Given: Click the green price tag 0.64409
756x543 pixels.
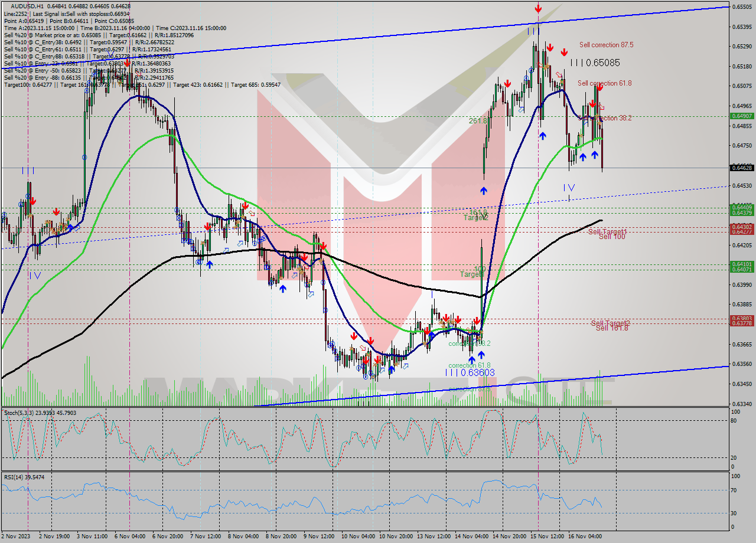Looking at the screenshot, I should coord(742,207).
